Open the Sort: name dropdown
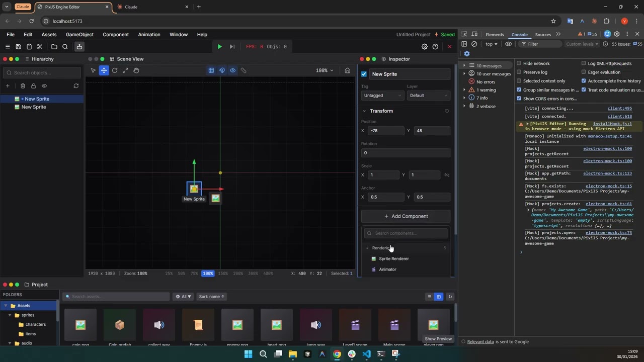644x362 pixels. pyautogui.click(x=211, y=297)
